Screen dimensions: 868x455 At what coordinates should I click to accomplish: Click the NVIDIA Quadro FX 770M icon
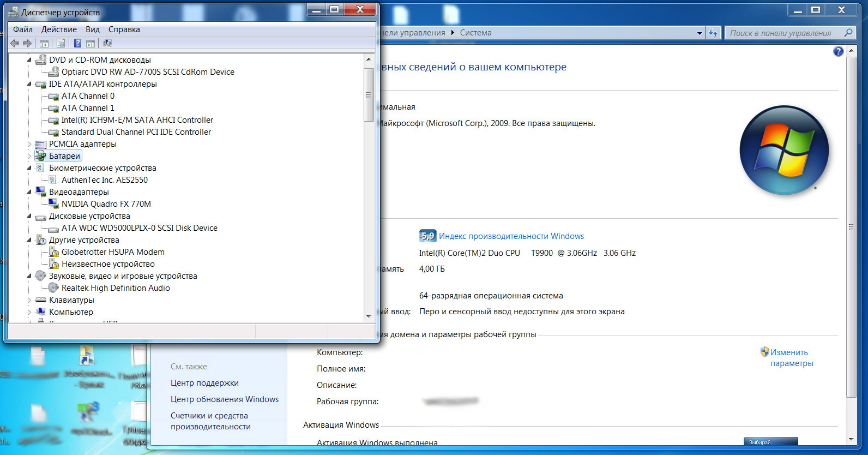[x=53, y=204]
